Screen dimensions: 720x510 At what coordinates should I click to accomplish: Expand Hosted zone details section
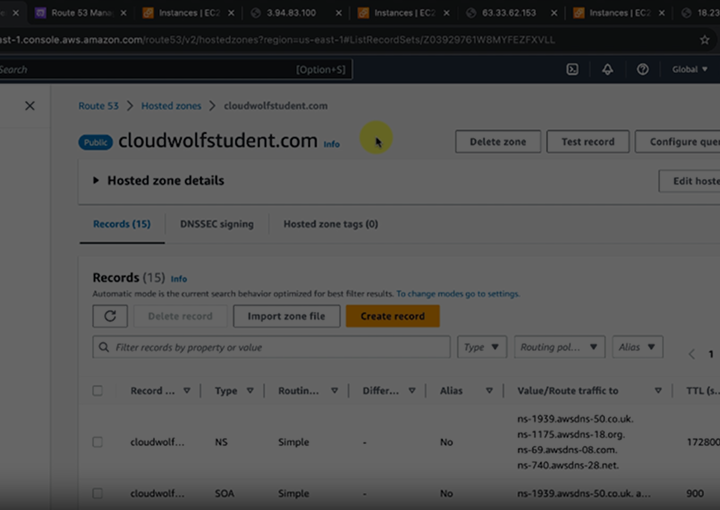(x=96, y=181)
